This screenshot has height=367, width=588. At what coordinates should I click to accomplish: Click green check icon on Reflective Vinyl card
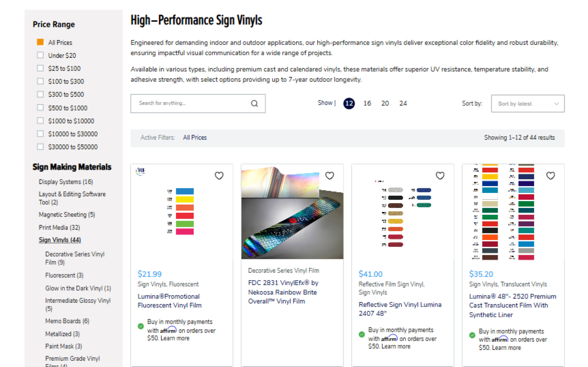(x=362, y=334)
